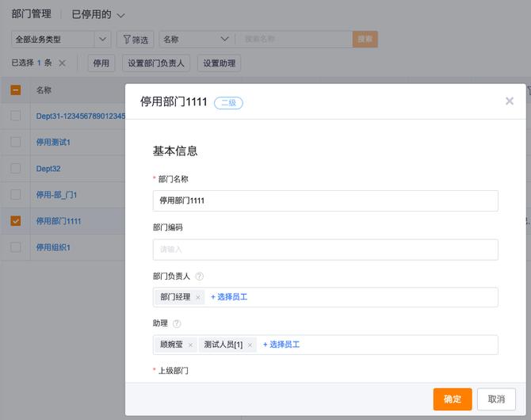
Task: Click 选择员工 link for department head
Action: 229,297
